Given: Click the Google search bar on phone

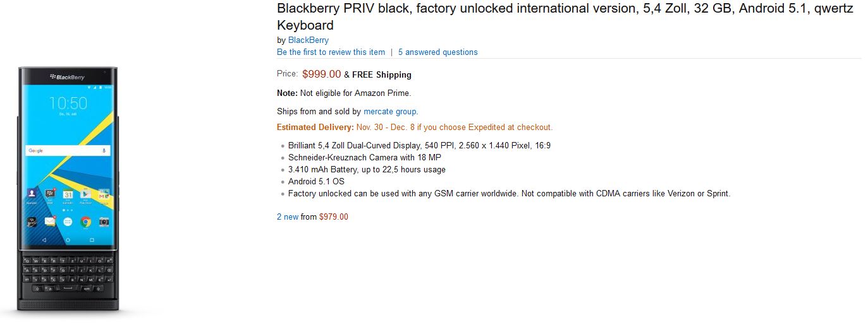Looking at the screenshot, I should point(68,150).
